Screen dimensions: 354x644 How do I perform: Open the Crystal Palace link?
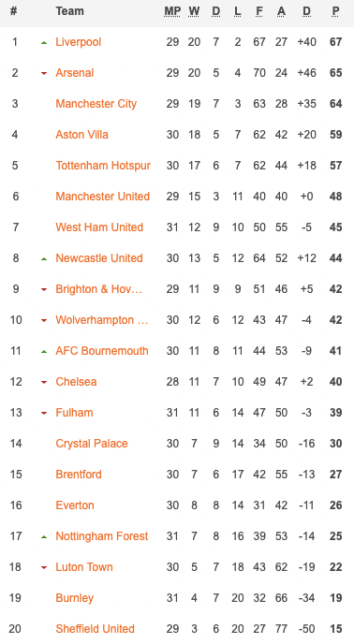(92, 444)
